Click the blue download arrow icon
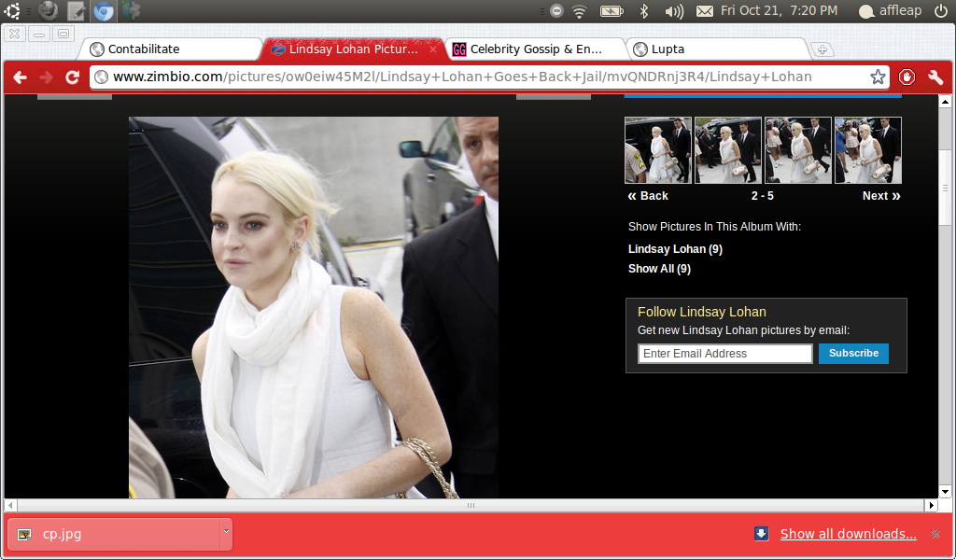Screen dimensions: 956x560 click(761, 534)
